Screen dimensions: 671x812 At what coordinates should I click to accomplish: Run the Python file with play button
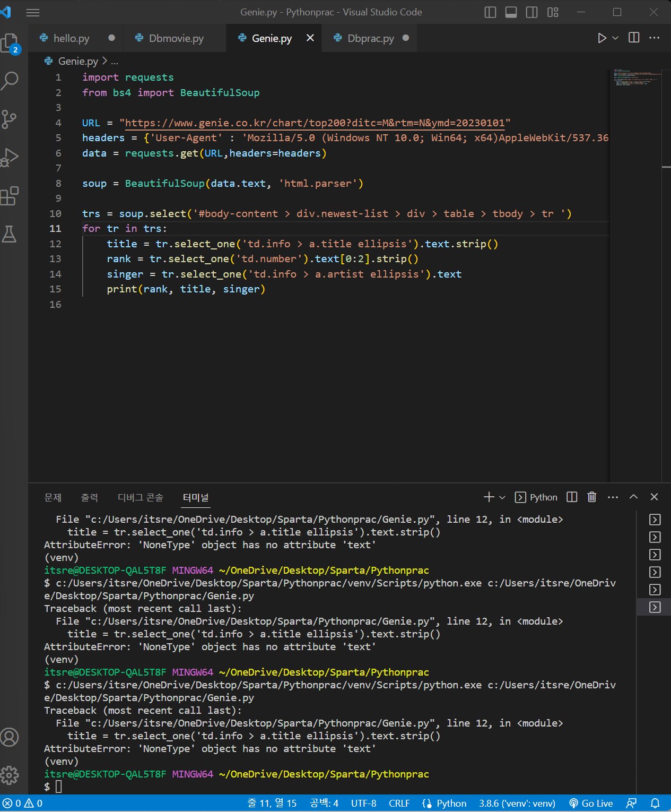[x=602, y=38]
